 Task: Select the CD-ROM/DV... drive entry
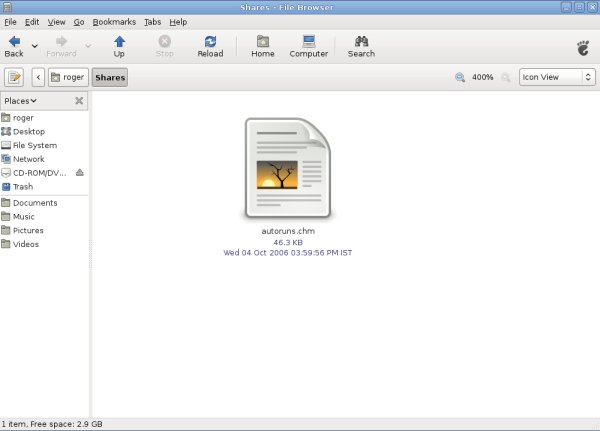click(36, 173)
